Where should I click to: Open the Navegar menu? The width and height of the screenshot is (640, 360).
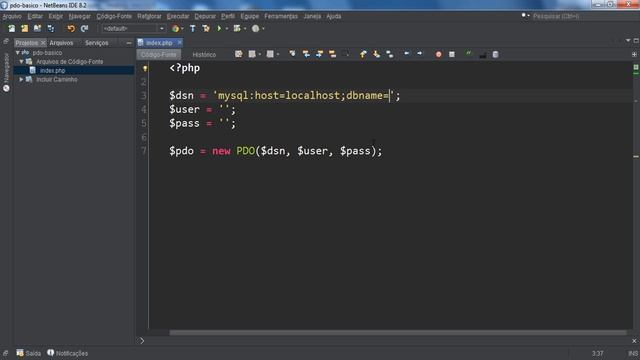point(80,16)
